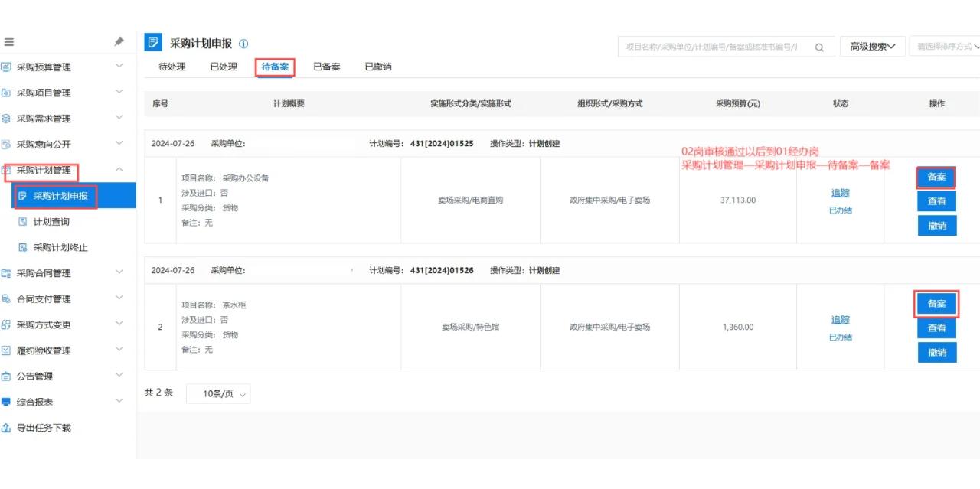Click the 综合报表 monitor icon

[x=6, y=402]
